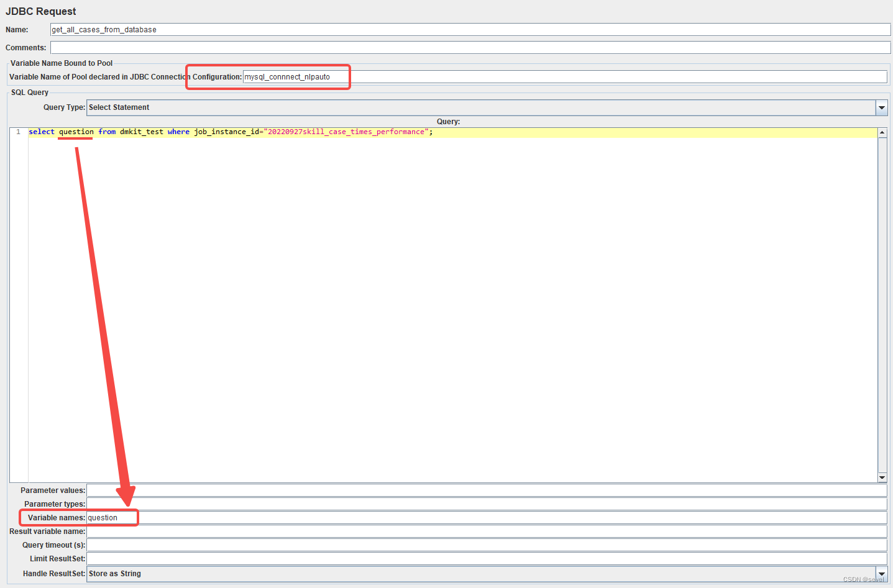This screenshot has width=893, height=588.
Task: Click the Result variable name field
Action: (249, 531)
